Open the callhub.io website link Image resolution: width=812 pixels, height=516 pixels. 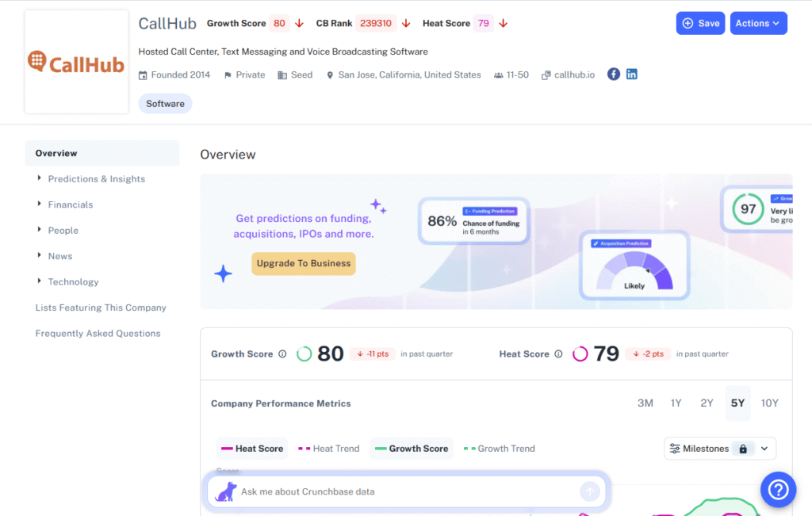coord(574,75)
